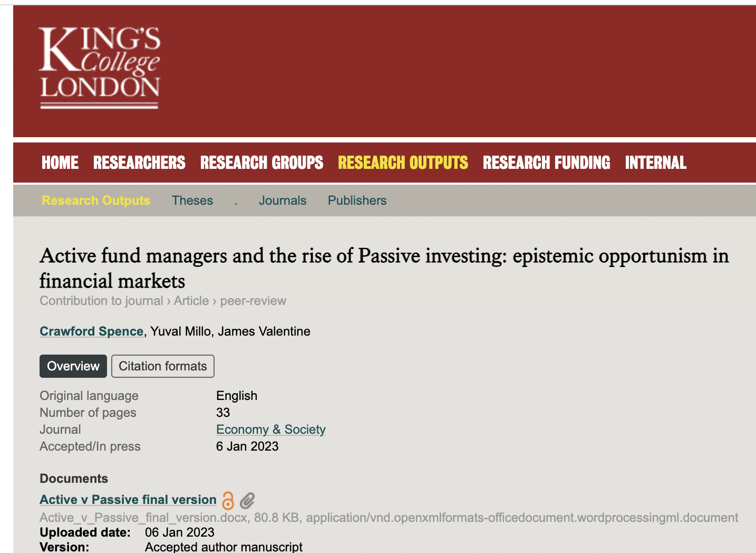Open the Research Groups menu
The width and height of the screenshot is (756, 553).
[x=261, y=163]
